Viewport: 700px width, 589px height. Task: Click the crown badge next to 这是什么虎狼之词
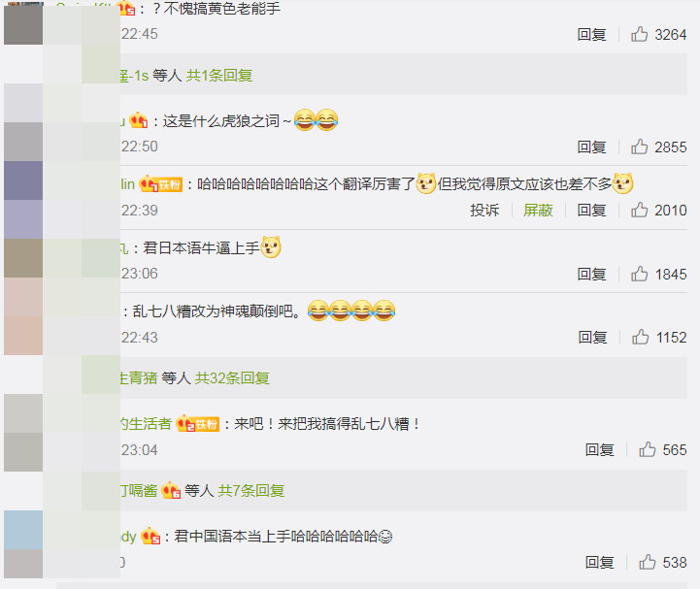[139, 120]
